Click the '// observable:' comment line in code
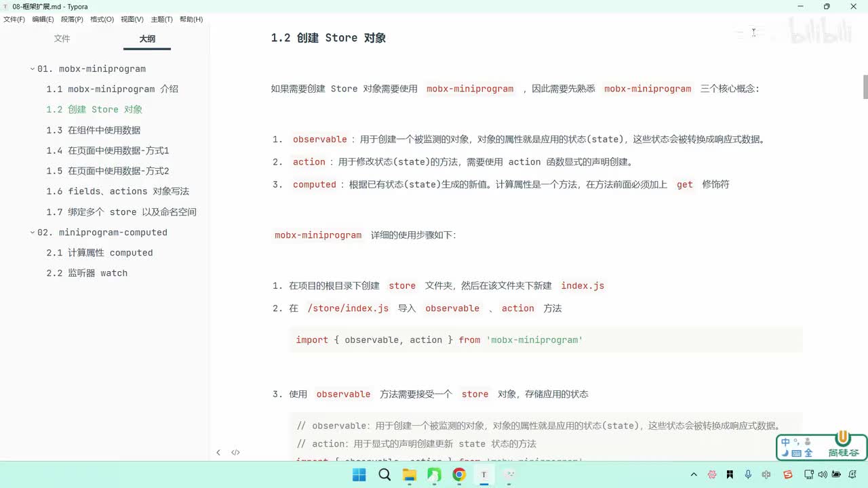The image size is (868, 488). [x=539, y=426]
